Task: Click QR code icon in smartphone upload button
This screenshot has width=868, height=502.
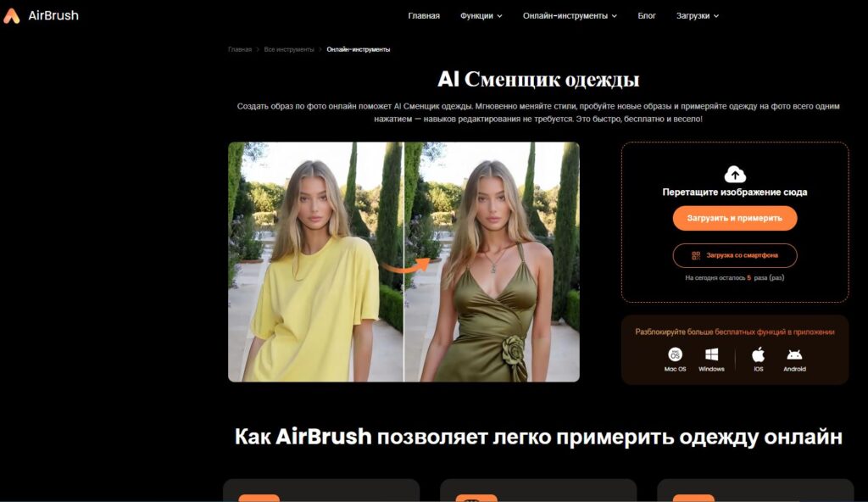Action: [x=696, y=255]
